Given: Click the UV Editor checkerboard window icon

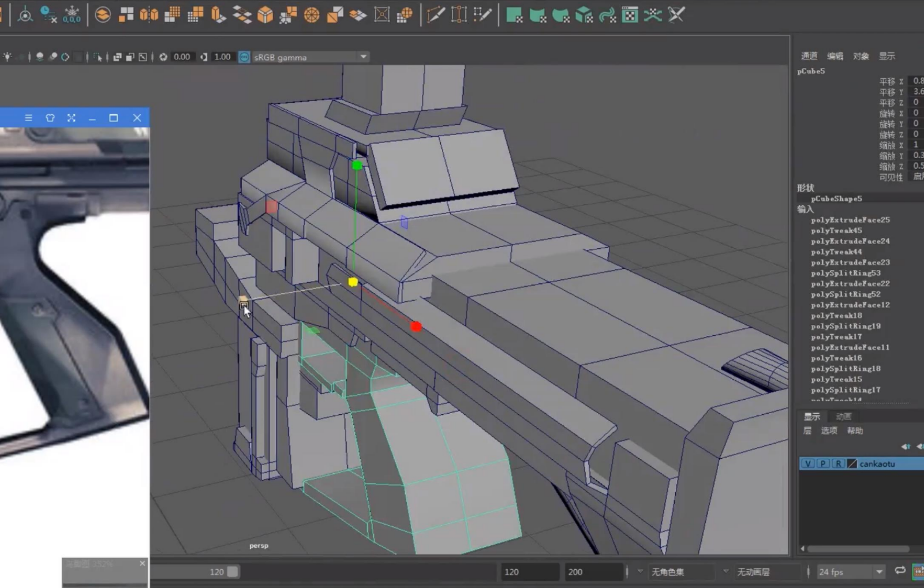Looking at the screenshot, I should 630,15.
